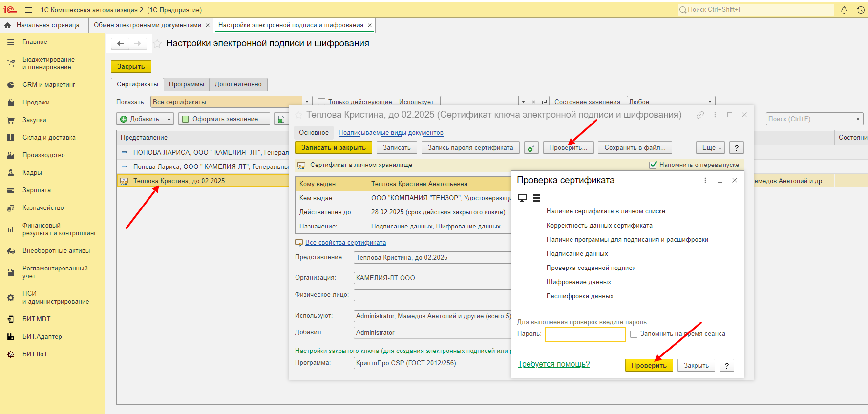Toggle Напомнить о перевыпуске checkbox
The width and height of the screenshot is (868, 414).
[653, 165]
